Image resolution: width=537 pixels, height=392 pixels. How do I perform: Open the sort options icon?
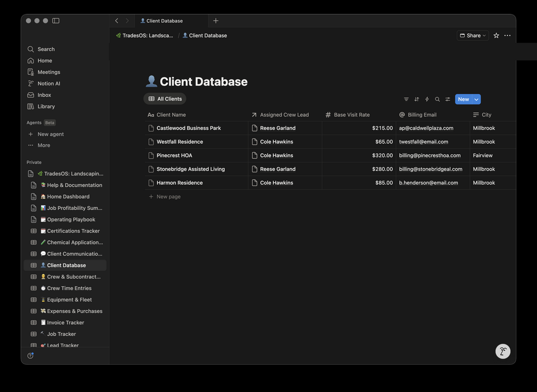point(417,99)
